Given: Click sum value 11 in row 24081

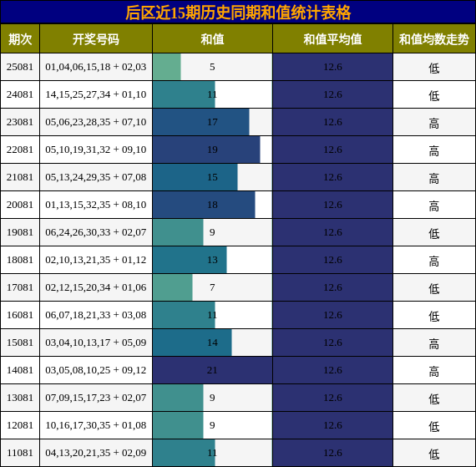Looking at the screenshot, I should click(x=212, y=94).
